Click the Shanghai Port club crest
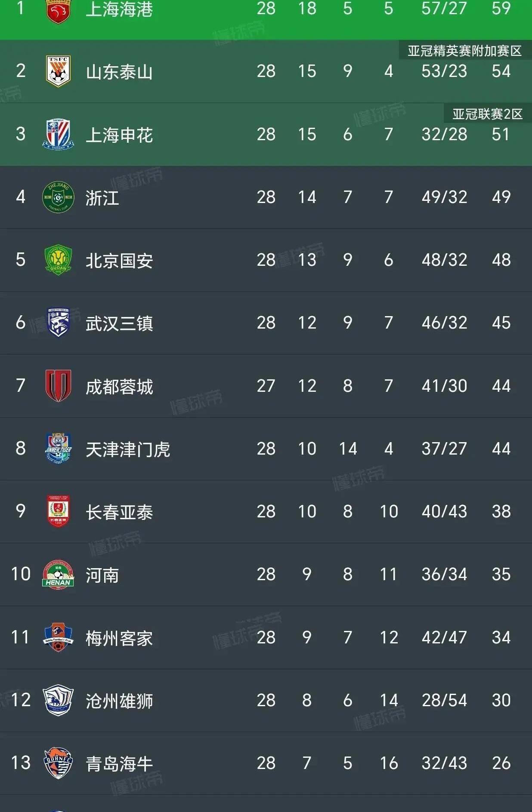 point(58,11)
